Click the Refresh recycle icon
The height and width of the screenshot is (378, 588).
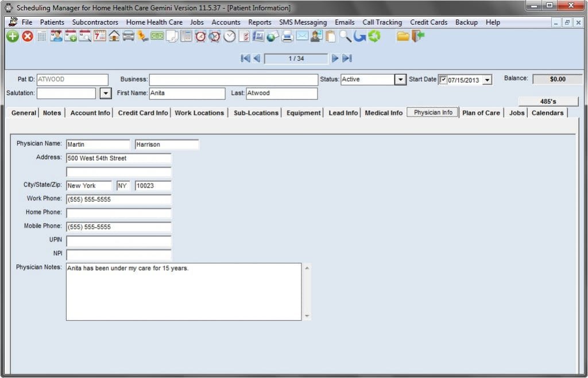coord(374,37)
